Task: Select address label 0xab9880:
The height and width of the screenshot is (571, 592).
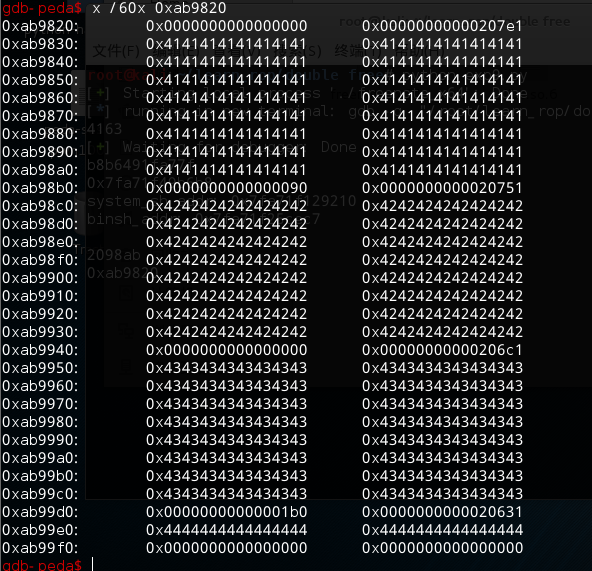Action: point(40,134)
